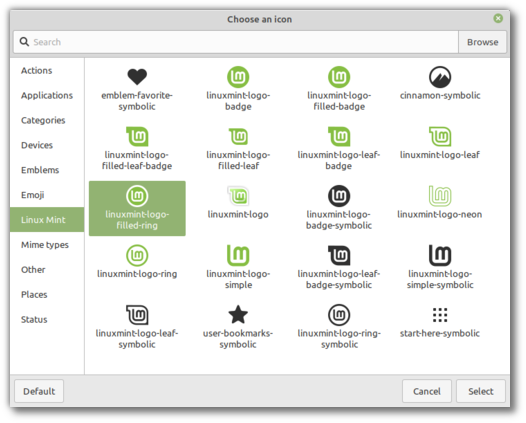This screenshot has height=423, width=526.
Task: Select the plain linuxmint-logo icon
Action: tap(238, 196)
